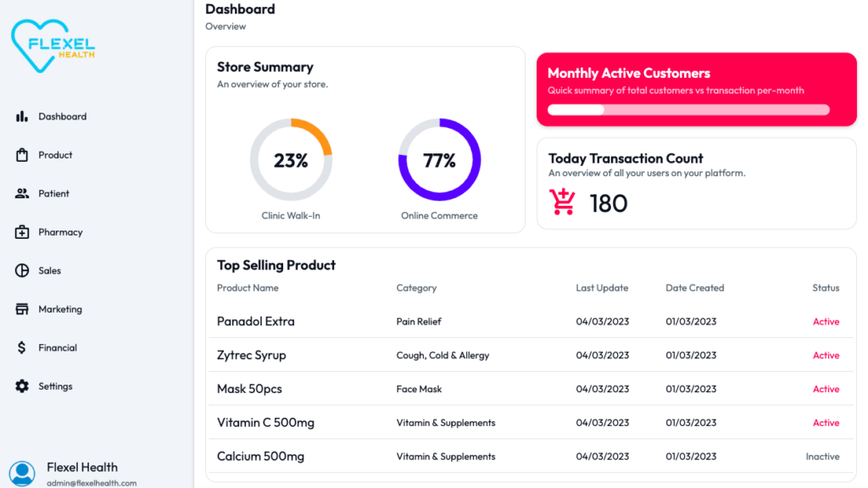Click the Patient people icon
The width and height of the screenshot is (868, 488).
[22, 193]
